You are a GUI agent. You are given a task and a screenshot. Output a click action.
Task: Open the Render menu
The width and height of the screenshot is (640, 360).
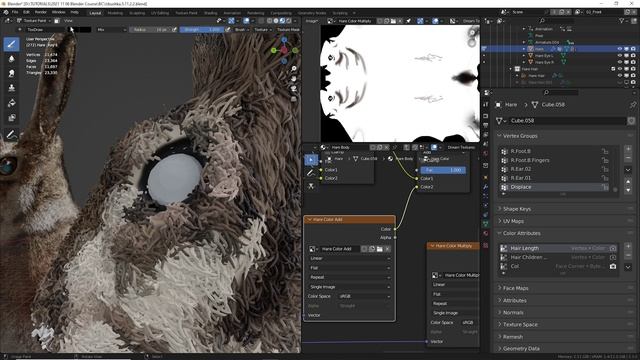click(40, 12)
